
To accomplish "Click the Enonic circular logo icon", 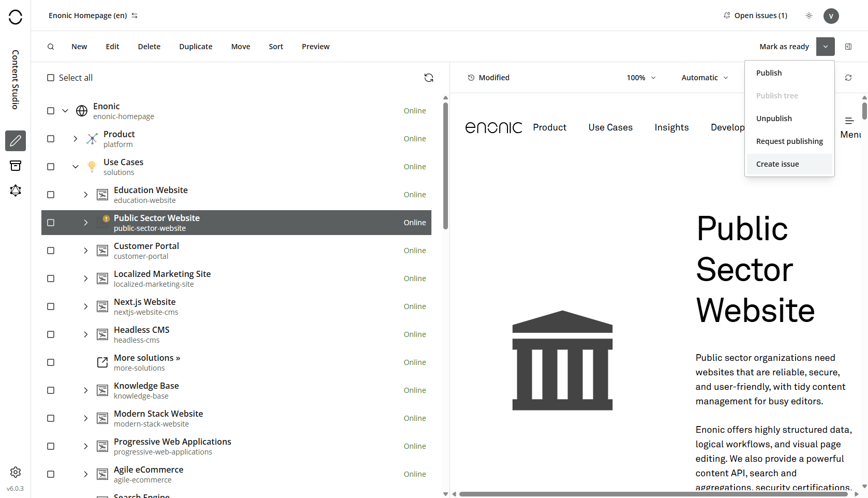I will tap(16, 17).
